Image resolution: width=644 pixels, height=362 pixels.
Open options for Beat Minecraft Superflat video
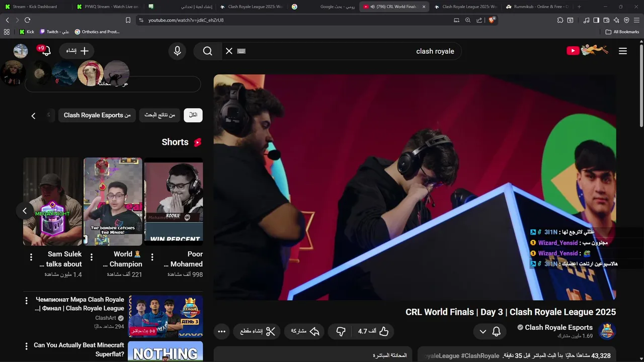click(x=27, y=346)
